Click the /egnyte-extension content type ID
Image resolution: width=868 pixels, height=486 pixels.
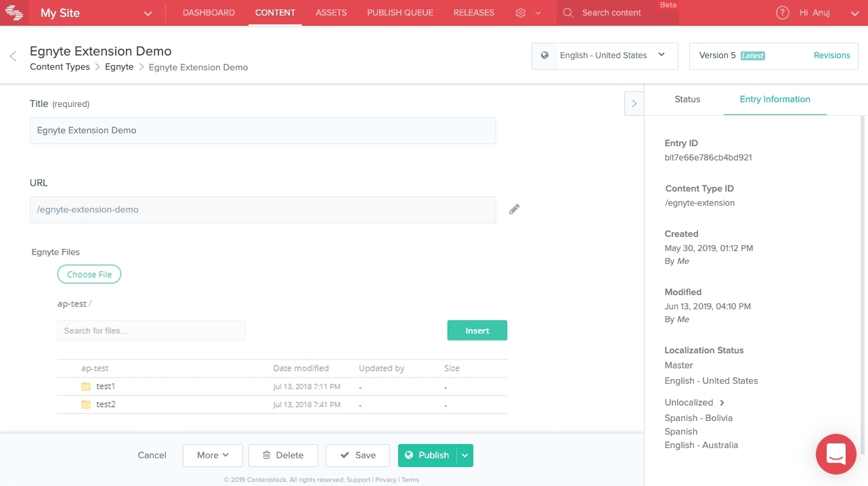pyautogui.click(x=699, y=203)
